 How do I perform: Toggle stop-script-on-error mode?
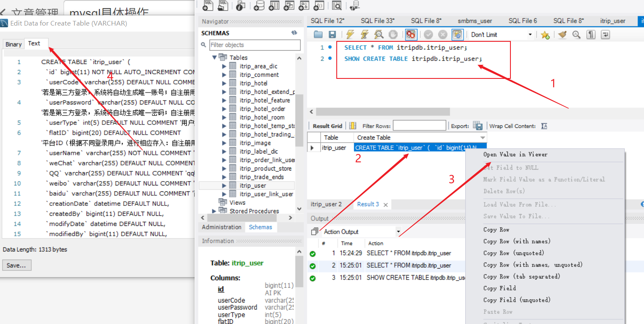(x=410, y=34)
